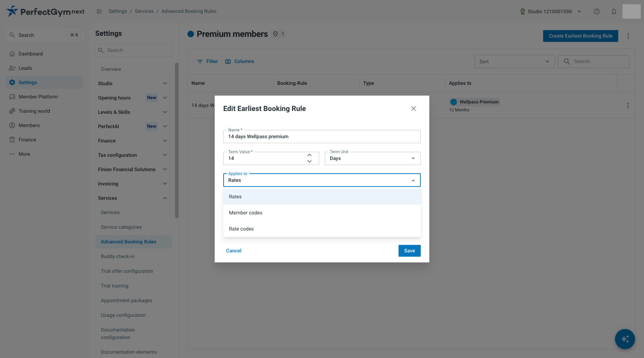
Task: Toggle the sidebar panel icon near breadcrumbs
Action: (x=99, y=11)
